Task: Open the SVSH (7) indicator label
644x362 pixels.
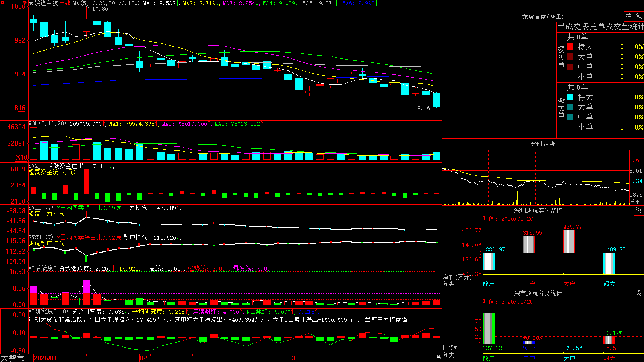Action: (x=41, y=238)
